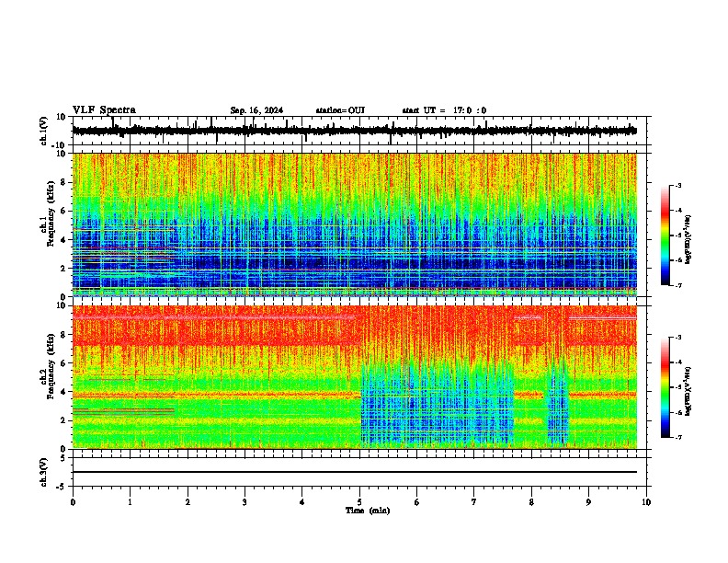Click the "station=OUI" label
728x563 pixels.
click(340, 110)
